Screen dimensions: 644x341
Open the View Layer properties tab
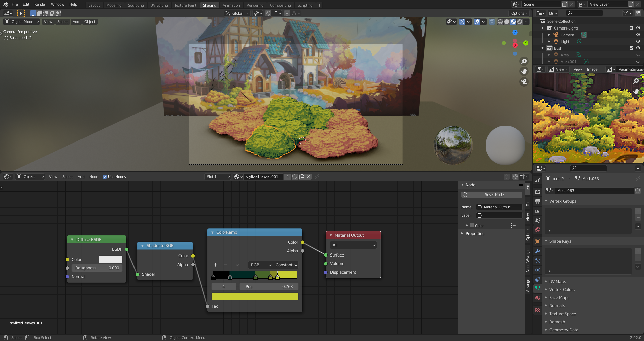pos(538,211)
